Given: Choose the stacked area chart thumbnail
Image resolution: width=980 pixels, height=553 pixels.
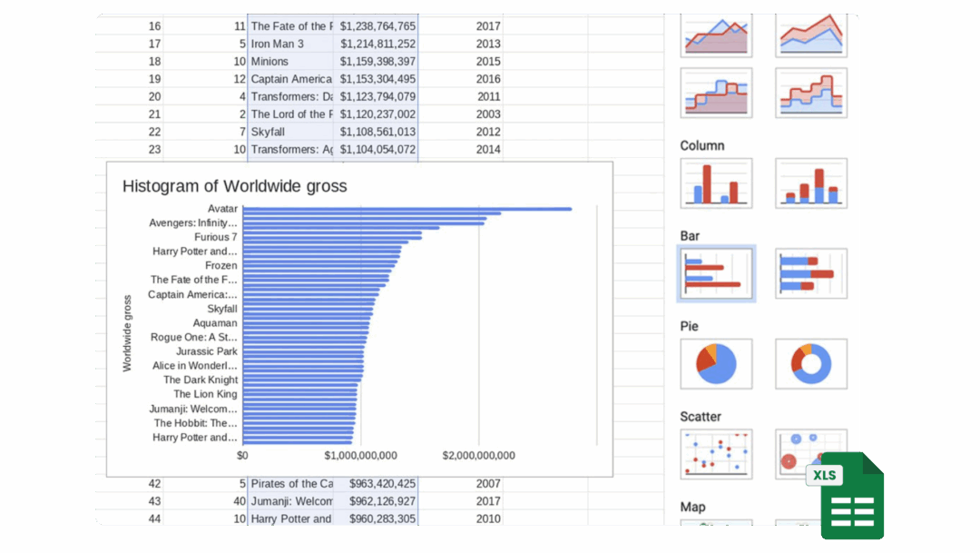Looking at the screenshot, I should 811,35.
